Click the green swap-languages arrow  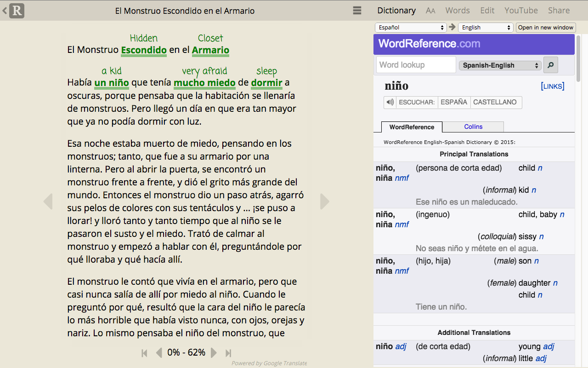pos(452,27)
